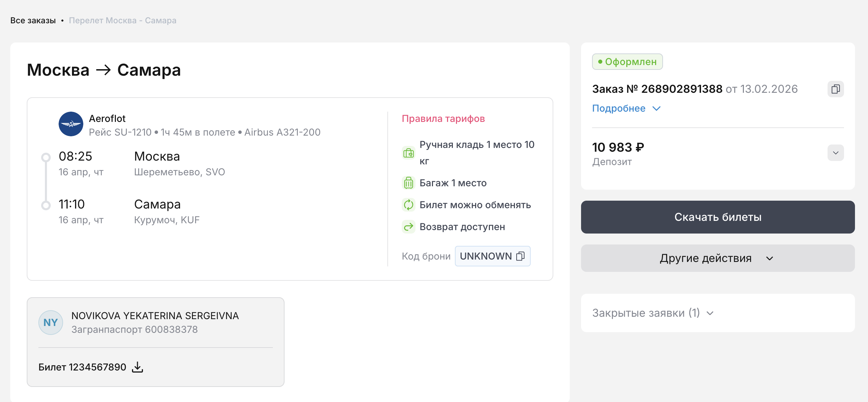Click the ticket exchange icon
The width and height of the screenshot is (868, 402).
point(408,205)
